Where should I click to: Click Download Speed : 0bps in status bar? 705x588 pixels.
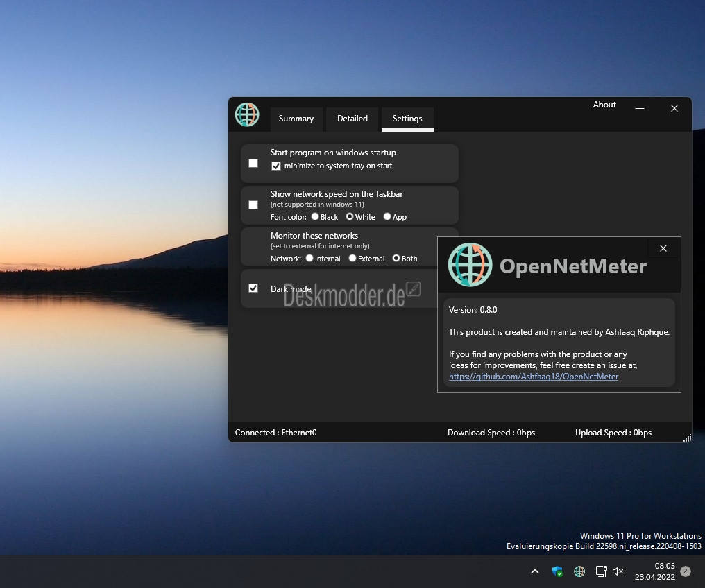tap(491, 433)
